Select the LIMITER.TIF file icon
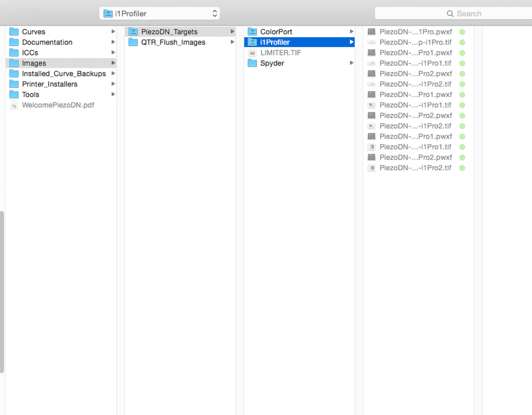 (x=252, y=53)
